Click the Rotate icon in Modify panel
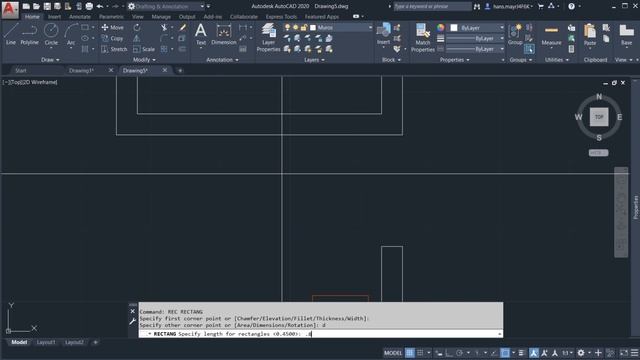The height and width of the screenshot is (360, 640). [x=137, y=27]
